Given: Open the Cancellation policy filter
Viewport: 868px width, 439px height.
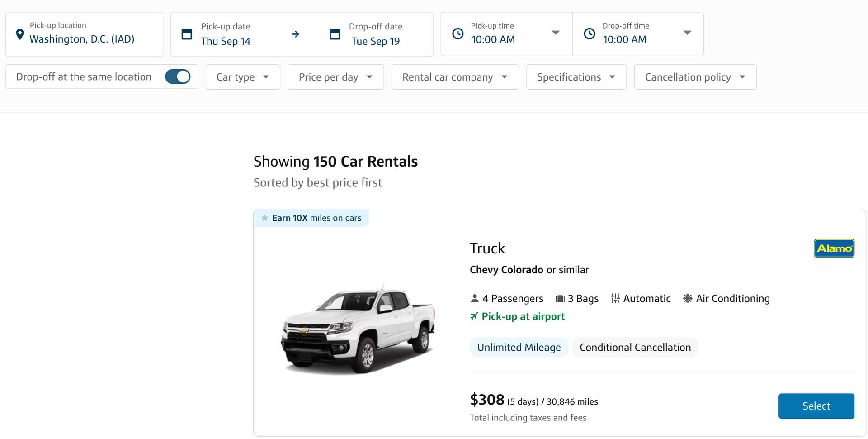Looking at the screenshot, I should tap(695, 77).
